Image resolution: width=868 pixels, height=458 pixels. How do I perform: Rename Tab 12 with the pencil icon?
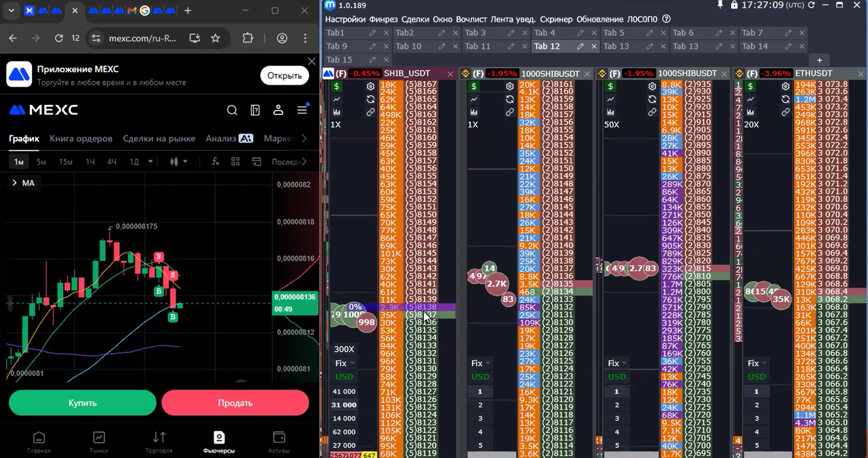580,47
